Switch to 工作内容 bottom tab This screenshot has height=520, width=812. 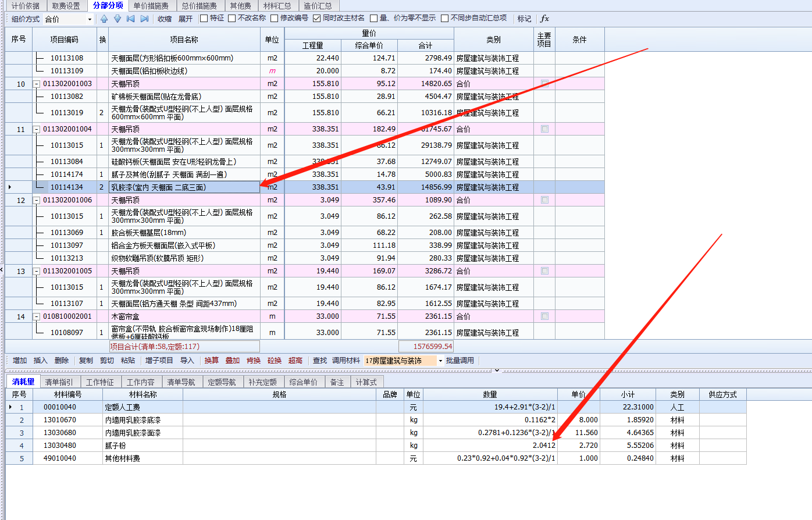pyautogui.click(x=141, y=382)
